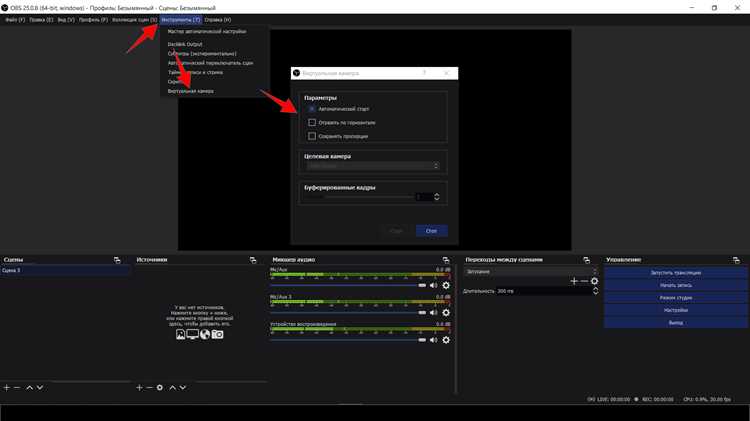This screenshot has height=421, width=750.
Task: Open the Затухание transition dropdown
Action: (x=530, y=271)
